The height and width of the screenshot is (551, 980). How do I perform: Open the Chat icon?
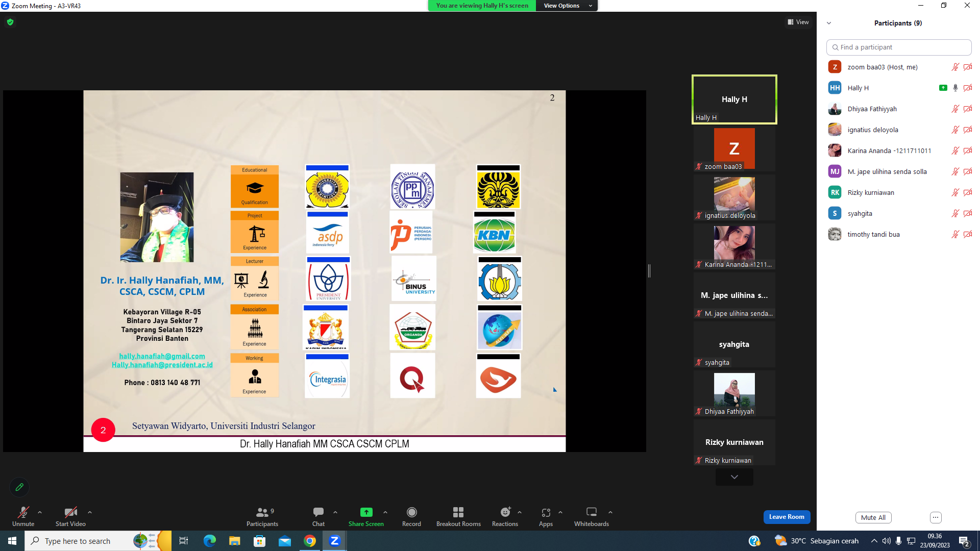(x=318, y=512)
